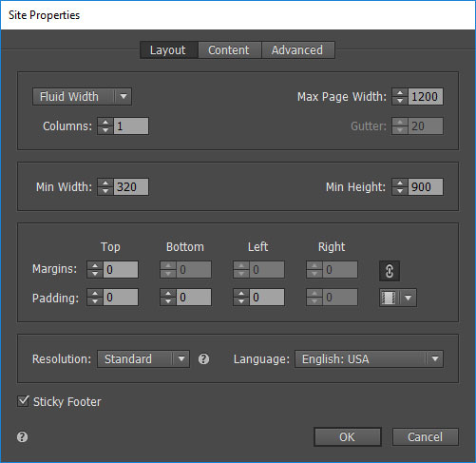The width and height of the screenshot is (476, 463).
Task: Click the link margins chain icon
Action: click(390, 271)
